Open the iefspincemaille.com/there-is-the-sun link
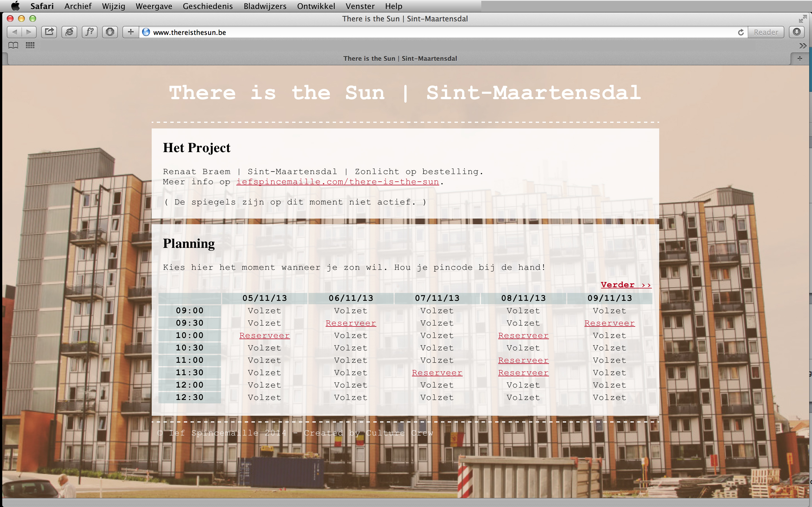Image resolution: width=812 pixels, height=507 pixels. click(x=337, y=182)
